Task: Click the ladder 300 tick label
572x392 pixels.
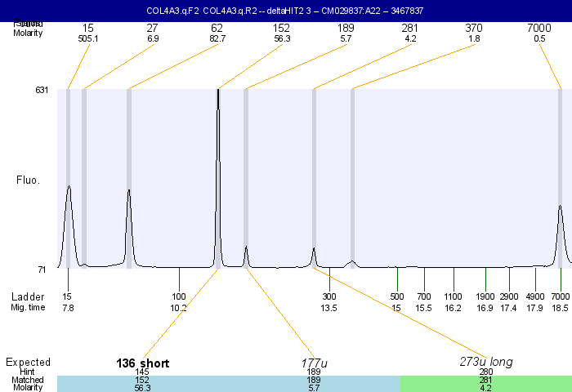Action: (x=328, y=296)
